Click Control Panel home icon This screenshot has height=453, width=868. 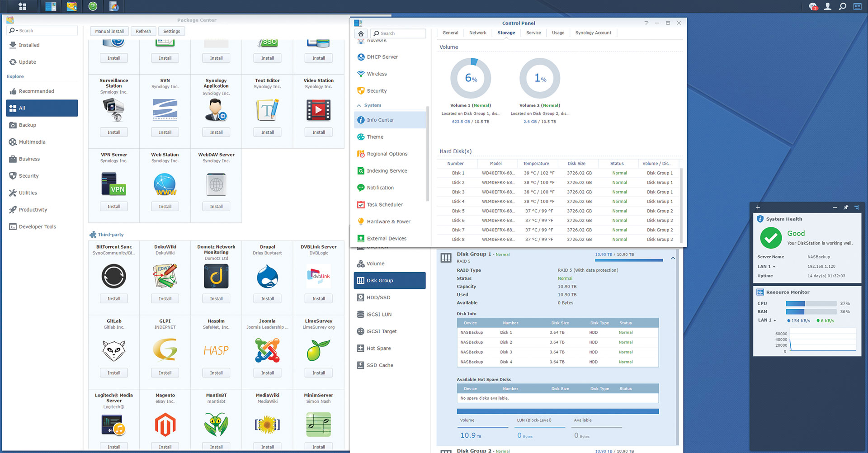(x=361, y=33)
